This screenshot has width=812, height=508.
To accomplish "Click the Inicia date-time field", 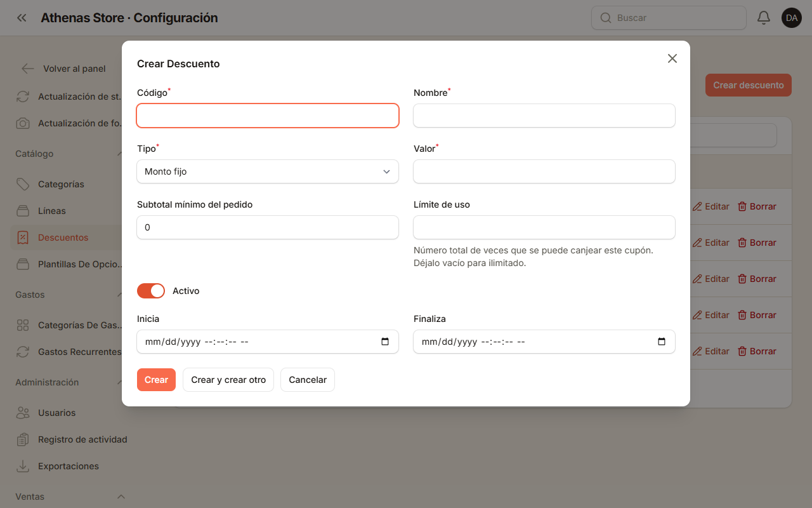I will pyautogui.click(x=268, y=342).
